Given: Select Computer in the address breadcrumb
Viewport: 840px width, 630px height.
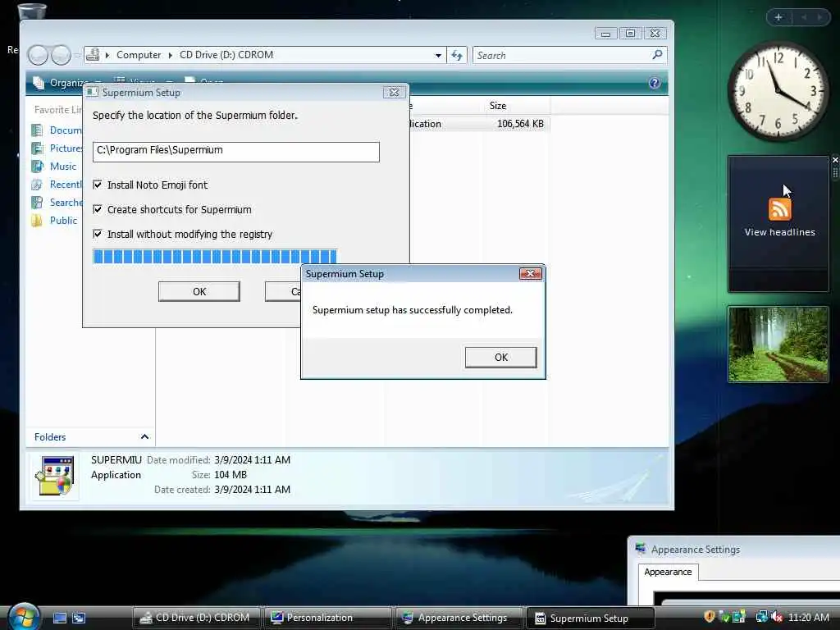Looking at the screenshot, I should coord(138,55).
